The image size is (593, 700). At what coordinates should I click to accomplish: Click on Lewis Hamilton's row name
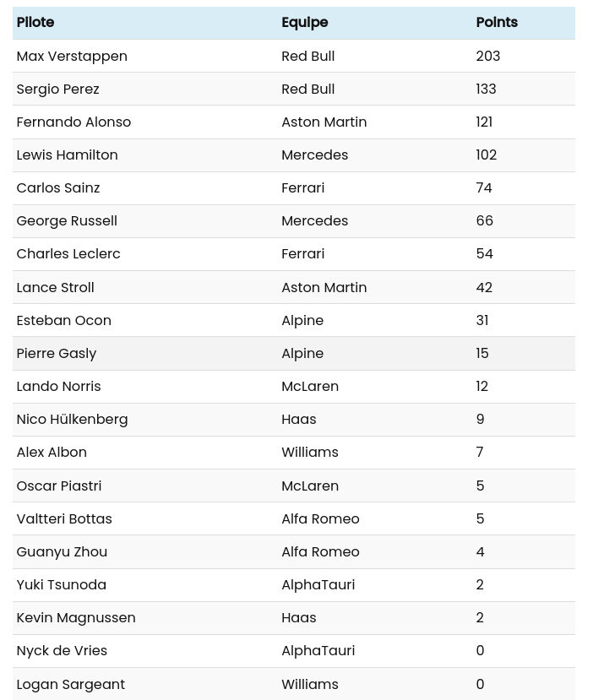67,155
